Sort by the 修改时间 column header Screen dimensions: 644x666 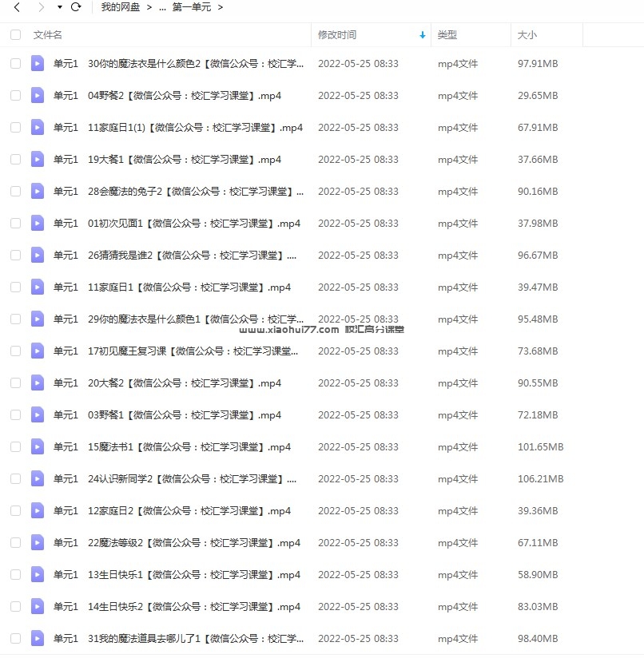tap(337, 35)
